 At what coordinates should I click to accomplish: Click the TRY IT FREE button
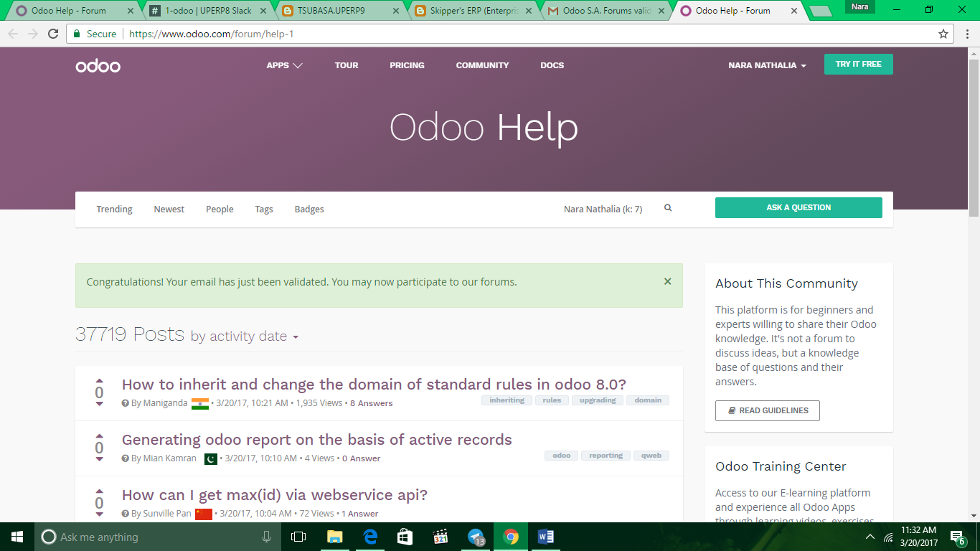pos(858,64)
